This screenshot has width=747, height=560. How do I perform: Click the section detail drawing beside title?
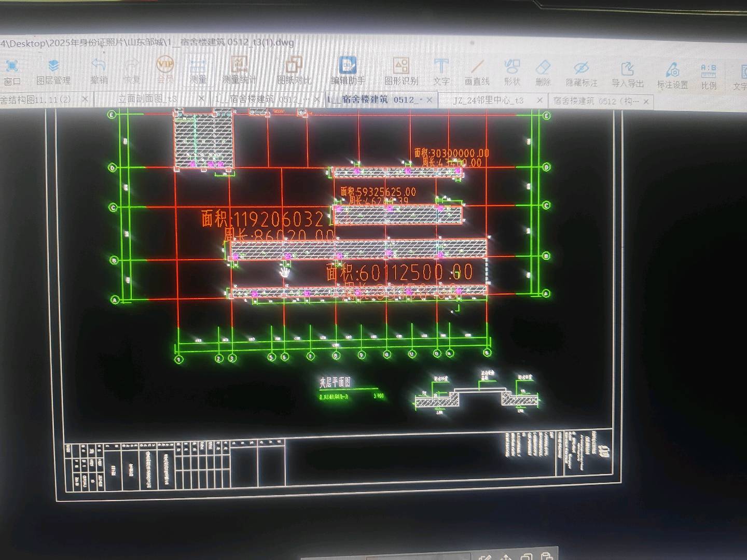[x=477, y=394]
